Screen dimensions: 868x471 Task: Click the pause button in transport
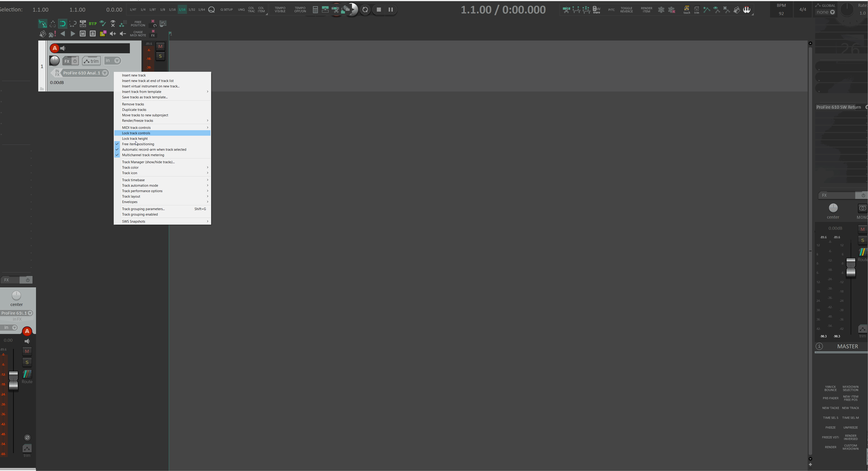point(390,10)
